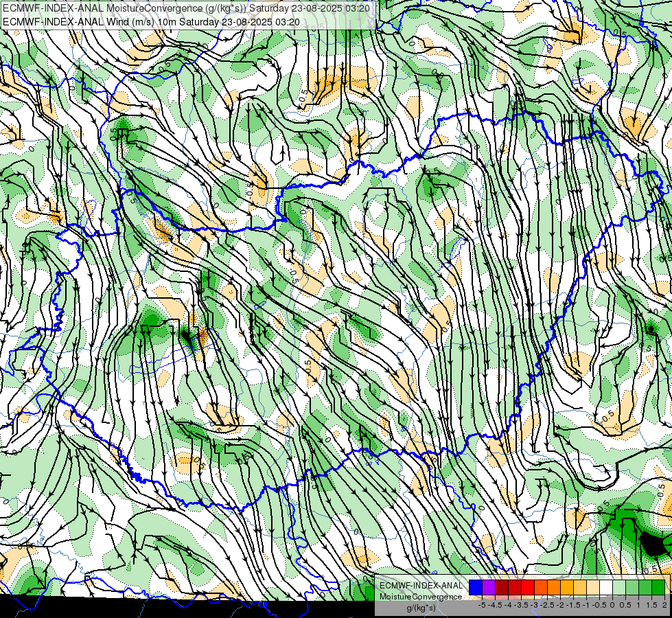
Task: Click the '-2' legend scale value
Action: [561, 605]
